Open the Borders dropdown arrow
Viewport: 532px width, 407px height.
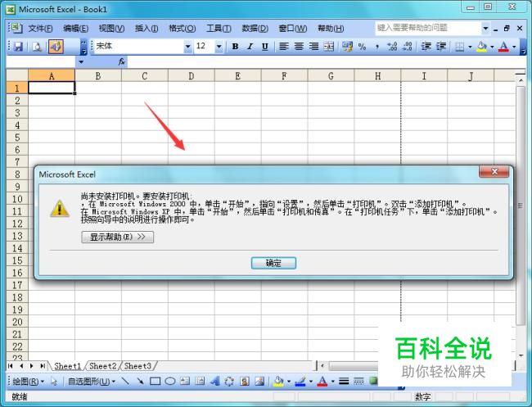(470, 47)
